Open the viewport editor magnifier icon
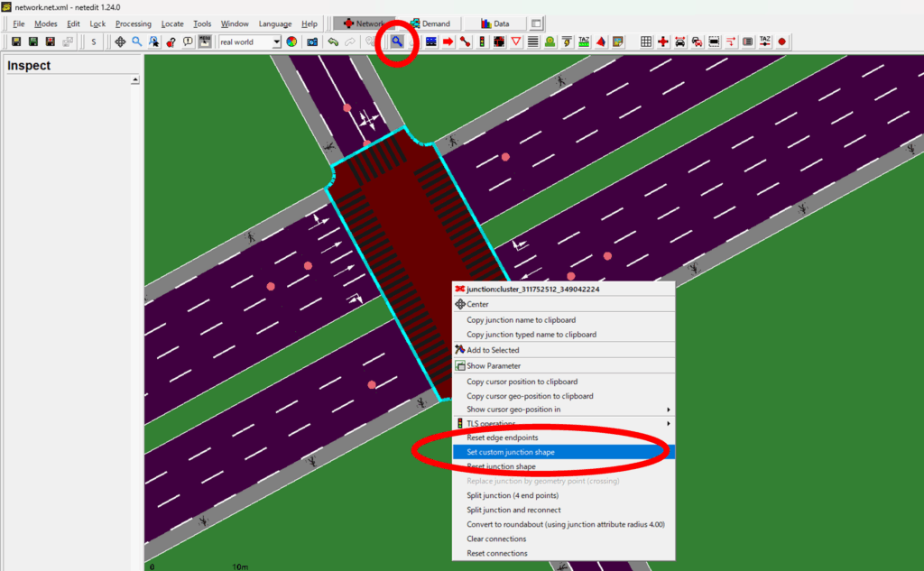This screenshot has width=924, height=571. point(137,41)
